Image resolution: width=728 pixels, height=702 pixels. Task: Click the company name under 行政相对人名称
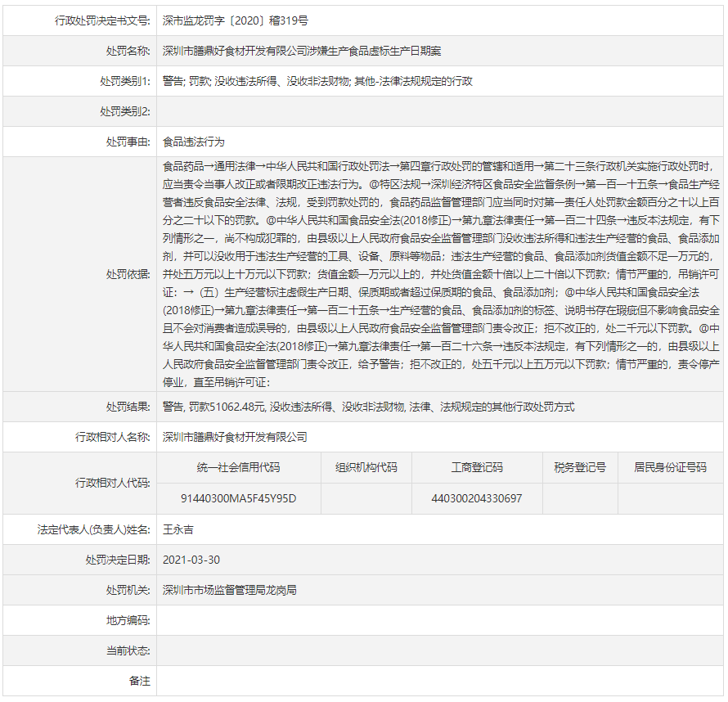tap(235, 437)
